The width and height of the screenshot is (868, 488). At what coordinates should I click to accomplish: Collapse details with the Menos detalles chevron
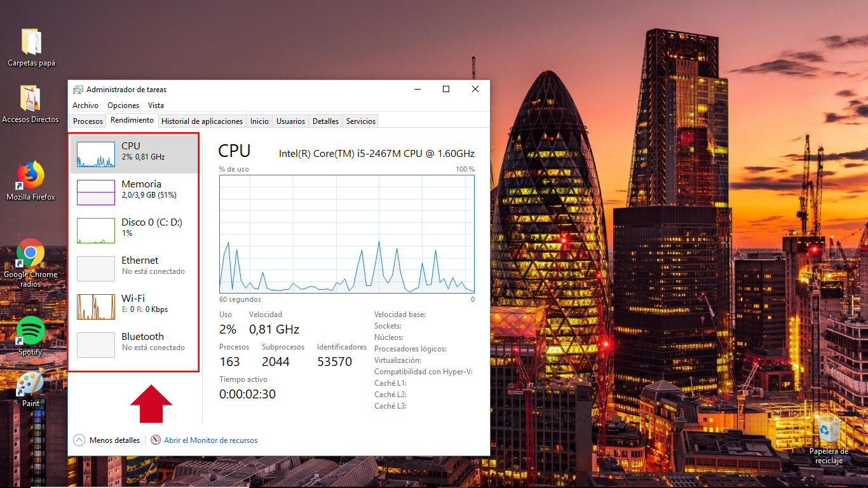coord(79,440)
